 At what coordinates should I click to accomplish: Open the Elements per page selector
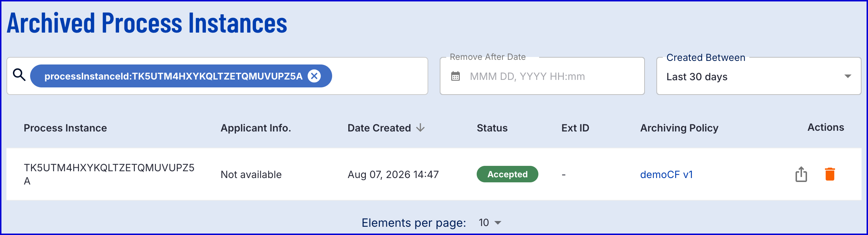pos(490,223)
